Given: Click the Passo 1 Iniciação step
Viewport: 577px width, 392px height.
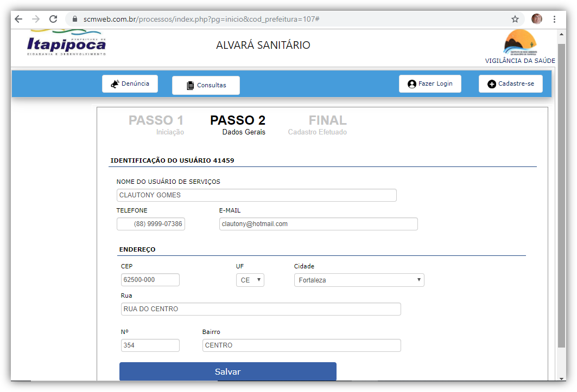Looking at the screenshot, I should tap(156, 125).
